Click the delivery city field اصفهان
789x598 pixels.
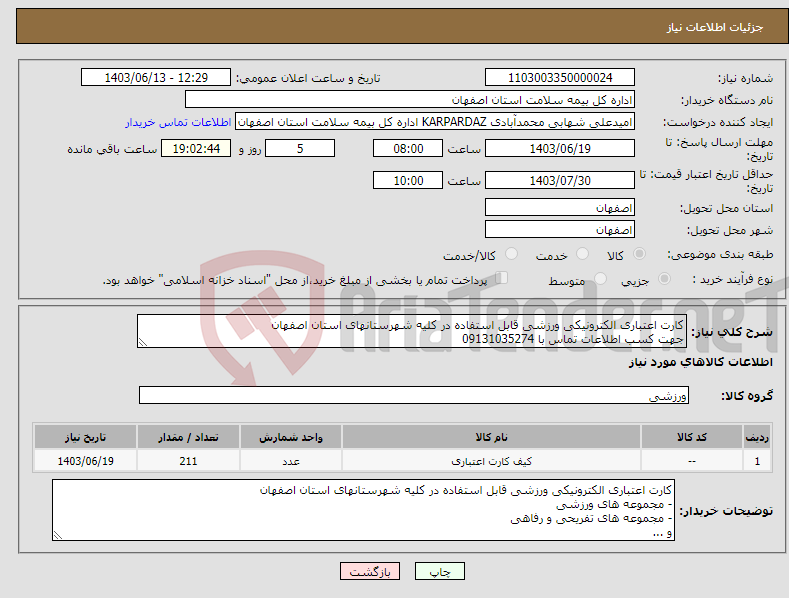coord(560,230)
